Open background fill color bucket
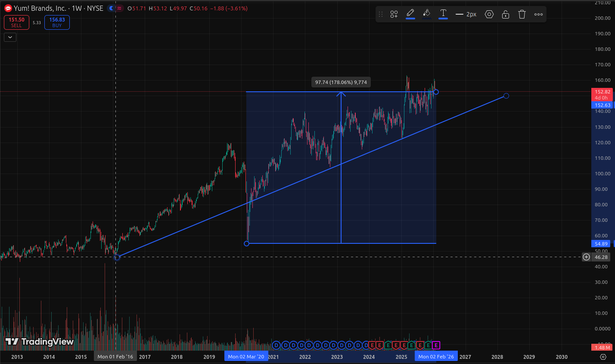Image resolution: width=615 pixels, height=364 pixels. 426,14
